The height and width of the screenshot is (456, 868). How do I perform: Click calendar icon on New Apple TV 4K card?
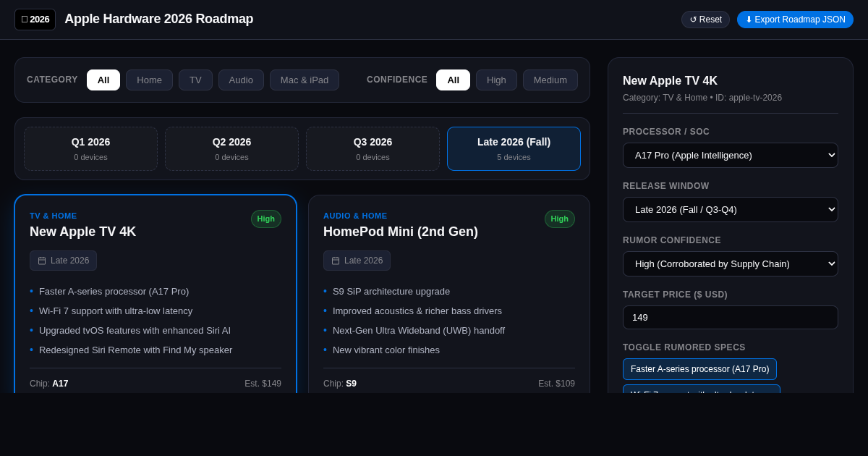pyautogui.click(x=42, y=261)
